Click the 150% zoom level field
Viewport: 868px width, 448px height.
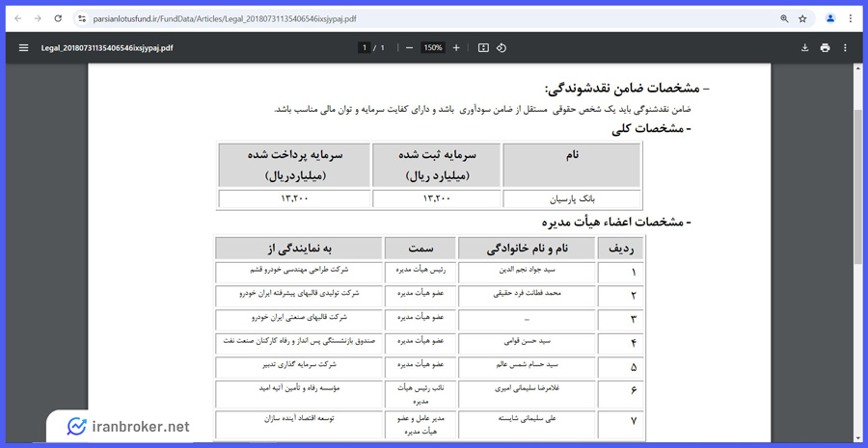[x=433, y=47]
